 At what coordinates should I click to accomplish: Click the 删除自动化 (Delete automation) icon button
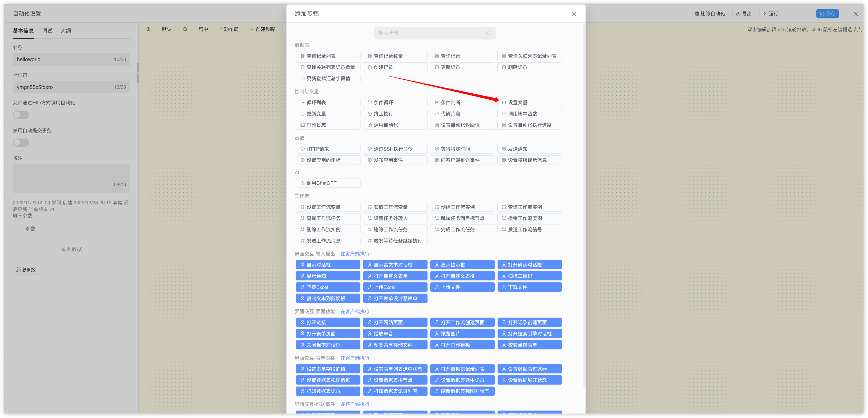point(710,13)
